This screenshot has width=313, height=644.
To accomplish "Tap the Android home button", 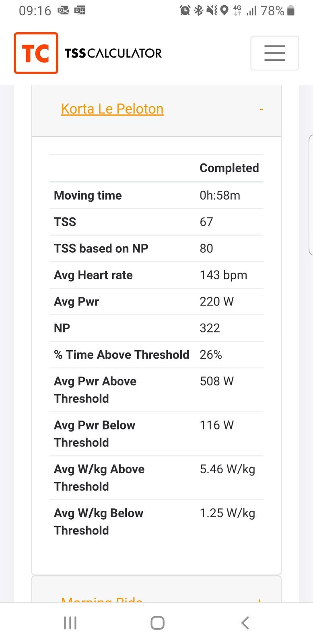I will [157, 623].
